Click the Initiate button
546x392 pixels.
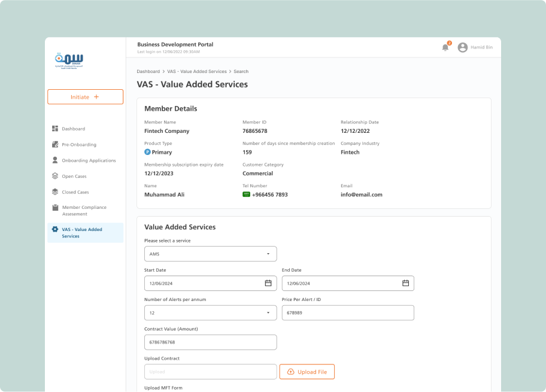pos(85,97)
